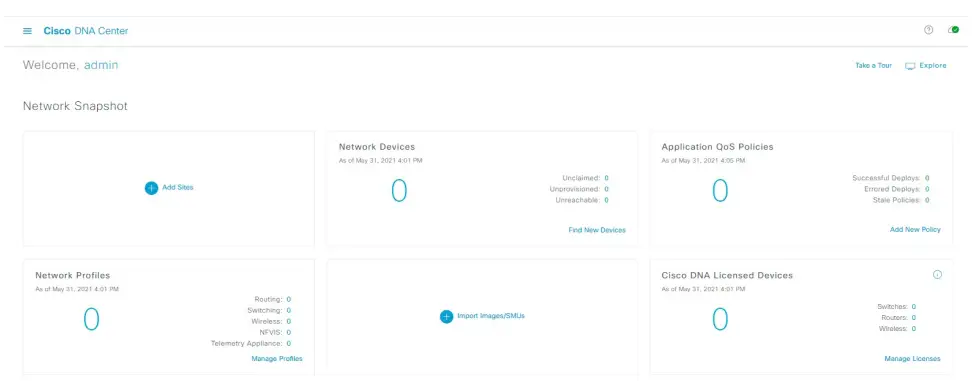Open the Application QoS Policies total count
Viewport: 974px width, 381px height.
(x=719, y=190)
